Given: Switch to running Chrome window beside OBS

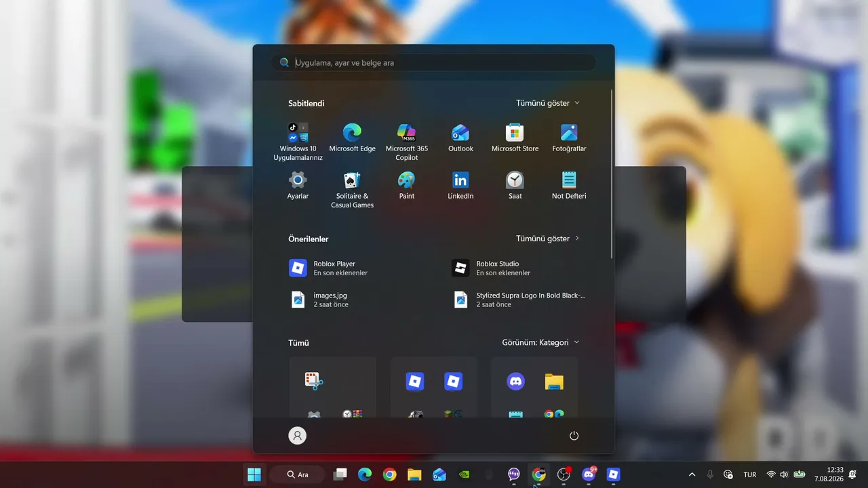Looking at the screenshot, I should (538, 474).
